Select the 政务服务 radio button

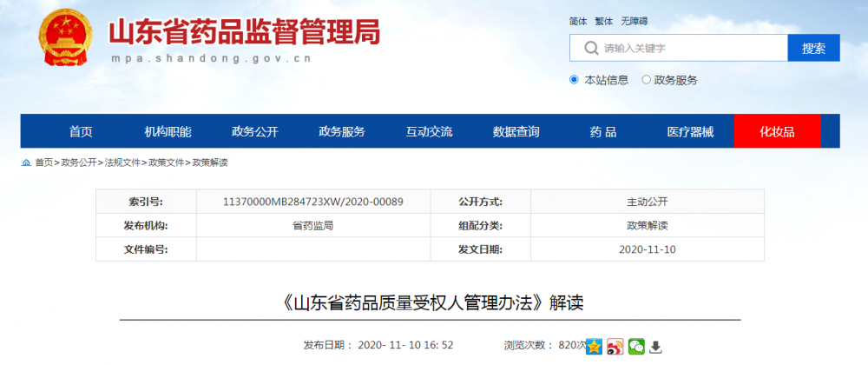click(x=647, y=80)
